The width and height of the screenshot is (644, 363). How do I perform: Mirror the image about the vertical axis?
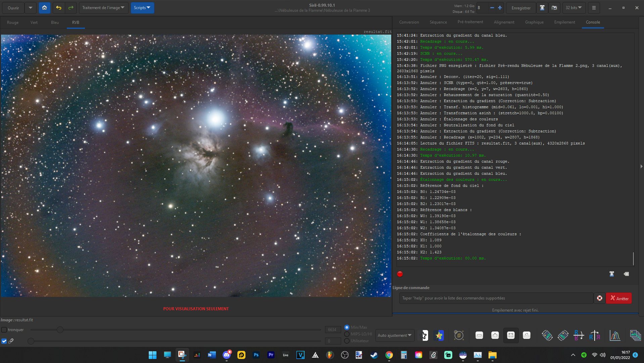pyautogui.click(x=595, y=335)
